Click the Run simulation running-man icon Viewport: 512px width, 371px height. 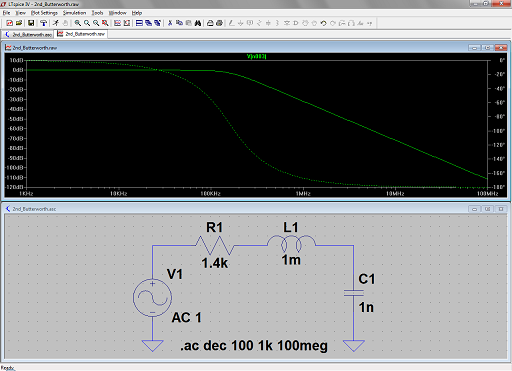click(56, 23)
